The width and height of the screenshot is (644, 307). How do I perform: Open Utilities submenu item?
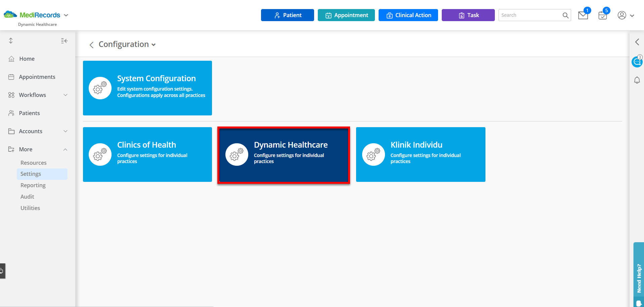(30, 208)
